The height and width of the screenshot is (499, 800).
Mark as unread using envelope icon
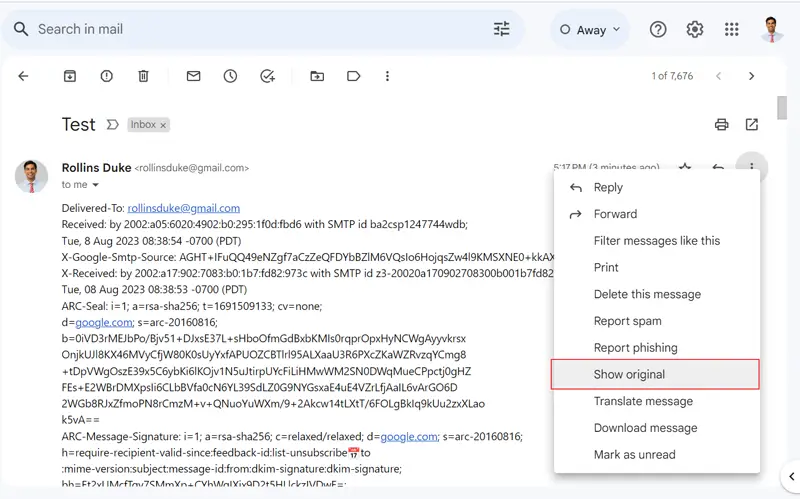click(193, 76)
